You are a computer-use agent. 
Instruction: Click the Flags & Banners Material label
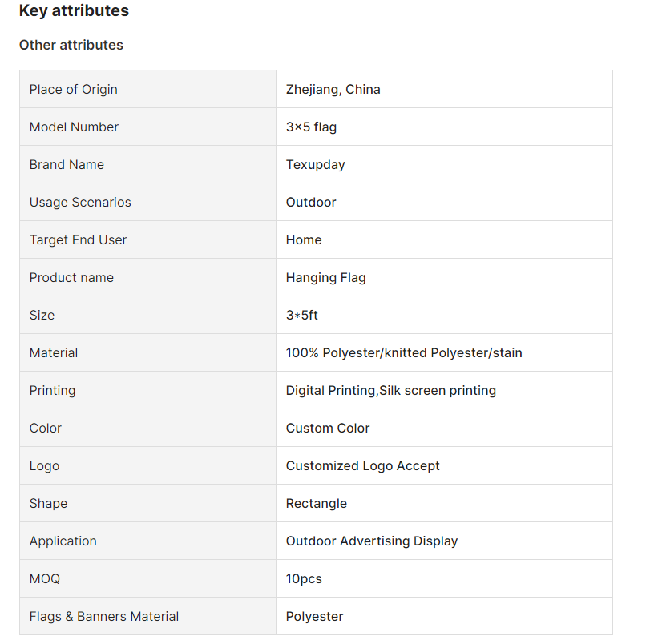[x=104, y=616]
